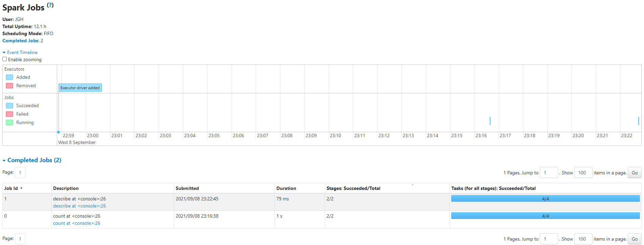Click the Wed 8 September date label

[x=77, y=142]
